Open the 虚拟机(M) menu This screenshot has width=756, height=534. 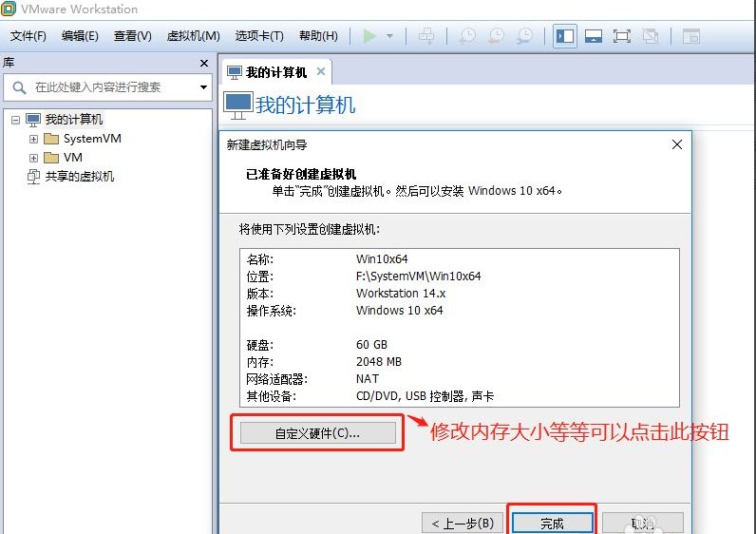coord(193,36)
